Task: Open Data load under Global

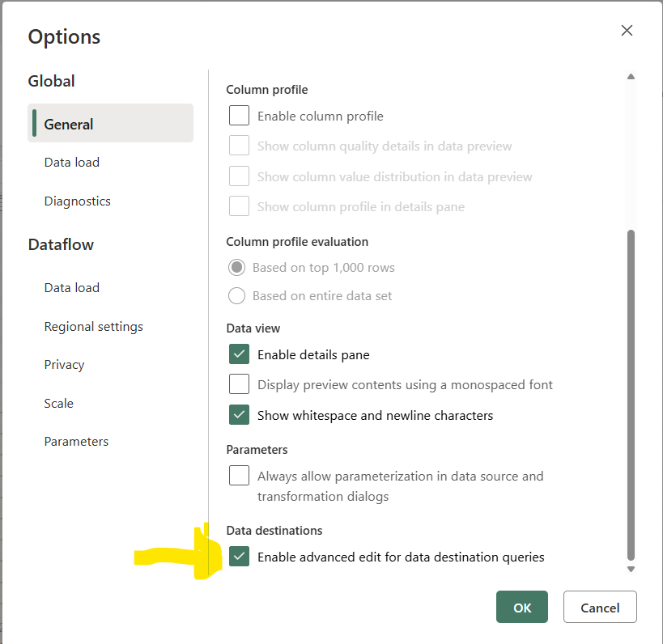Action: click(72, 163)
